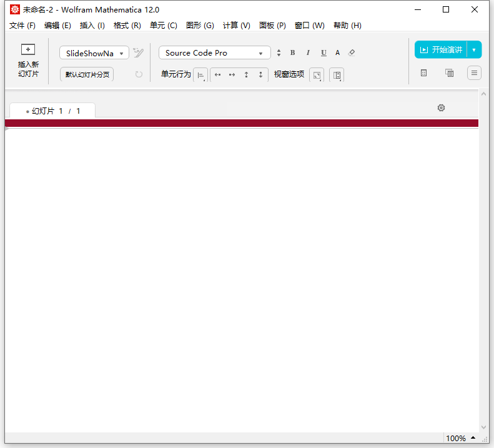494x448 pixels.
Task: Open the Source Code Pro font dropdown
Action: point(215,52)
